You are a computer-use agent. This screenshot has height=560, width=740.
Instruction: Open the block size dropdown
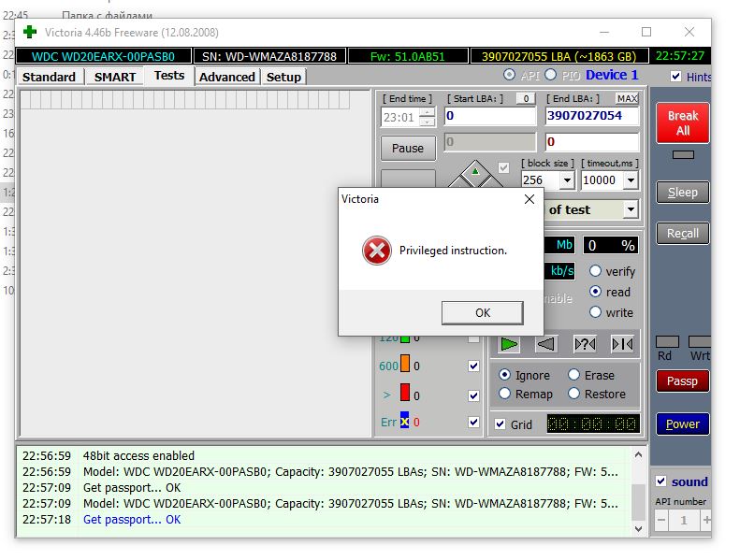[567, 180]
